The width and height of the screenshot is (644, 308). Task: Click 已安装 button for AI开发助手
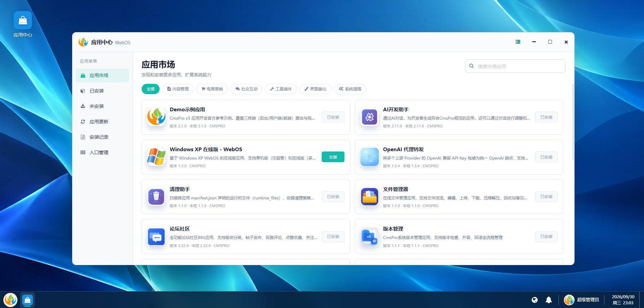(x=546, y=117)
